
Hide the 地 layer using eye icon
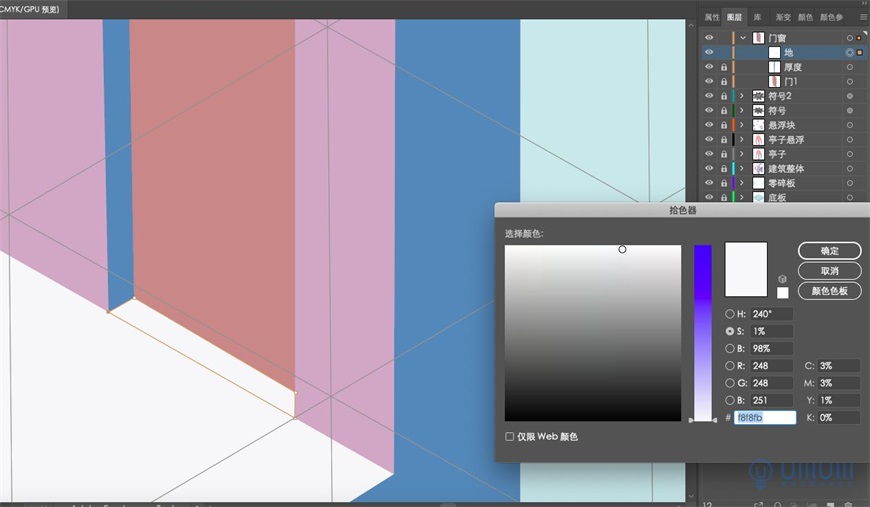[709, 52]
